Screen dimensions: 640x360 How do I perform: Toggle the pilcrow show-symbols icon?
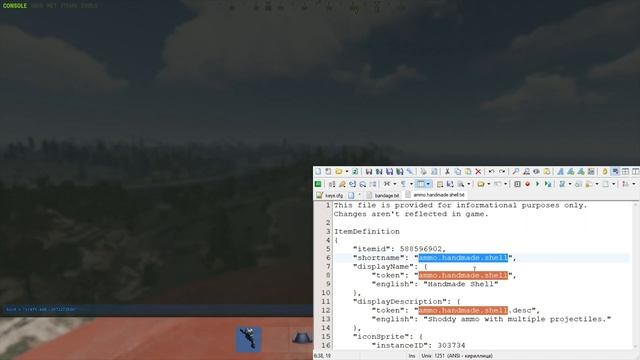coord(403,184)
